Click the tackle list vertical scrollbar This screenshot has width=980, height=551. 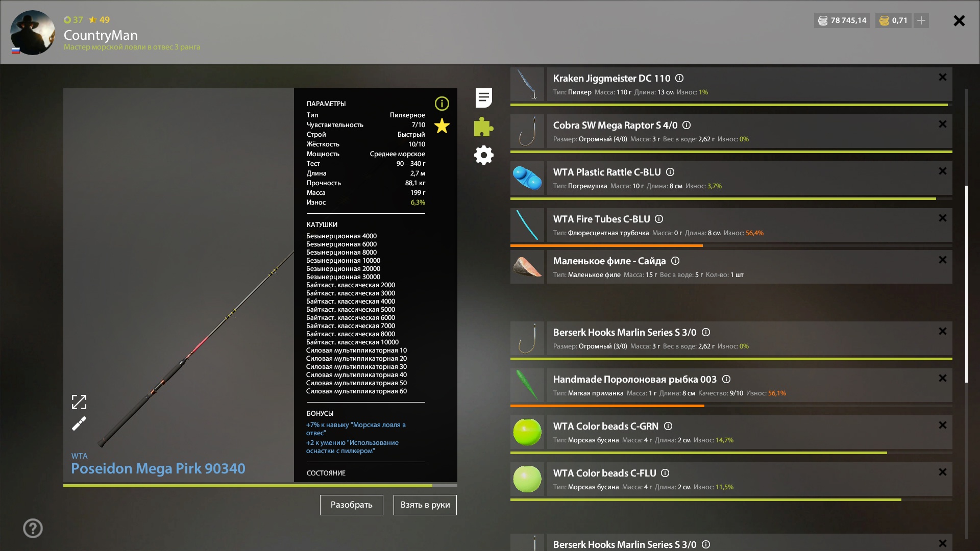click(x=966, y=284)
